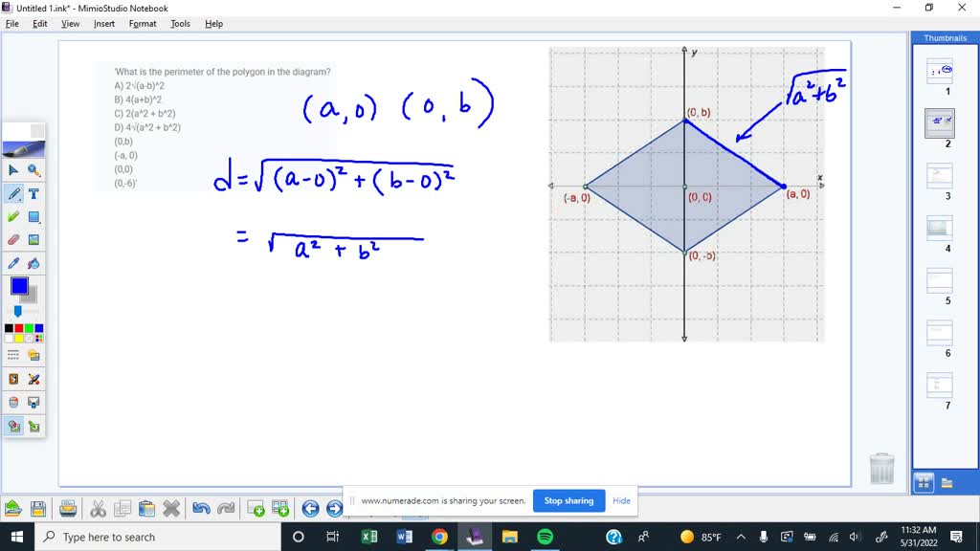
Task: Open the more colors palette swatch
Action: (x=38, y=338)
